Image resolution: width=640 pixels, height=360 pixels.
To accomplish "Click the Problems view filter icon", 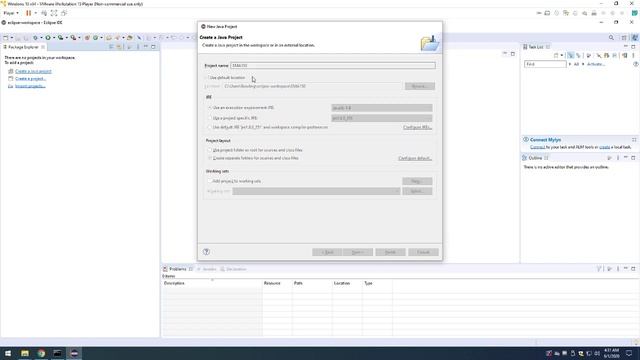I will (599, 269).
